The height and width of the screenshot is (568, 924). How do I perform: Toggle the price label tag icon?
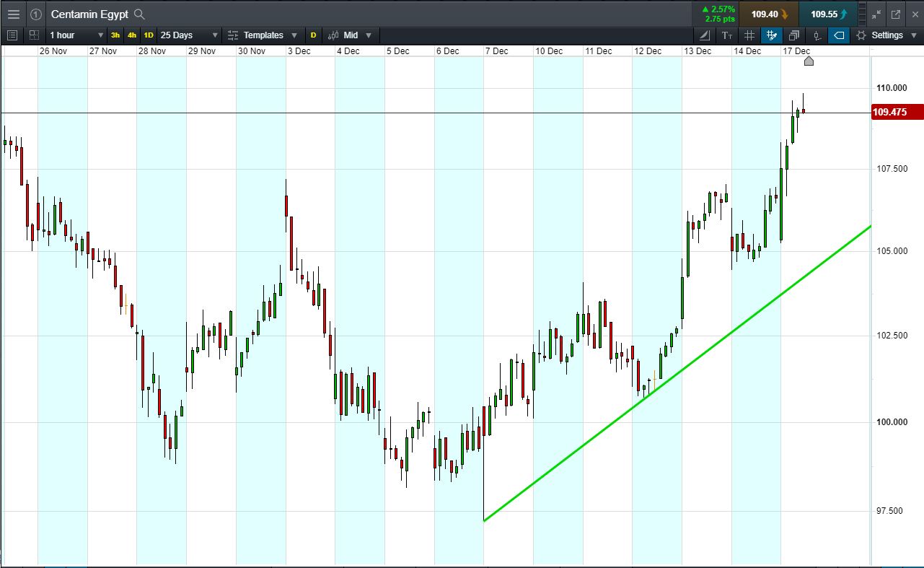pyautogui.click(x=839, y=35)
